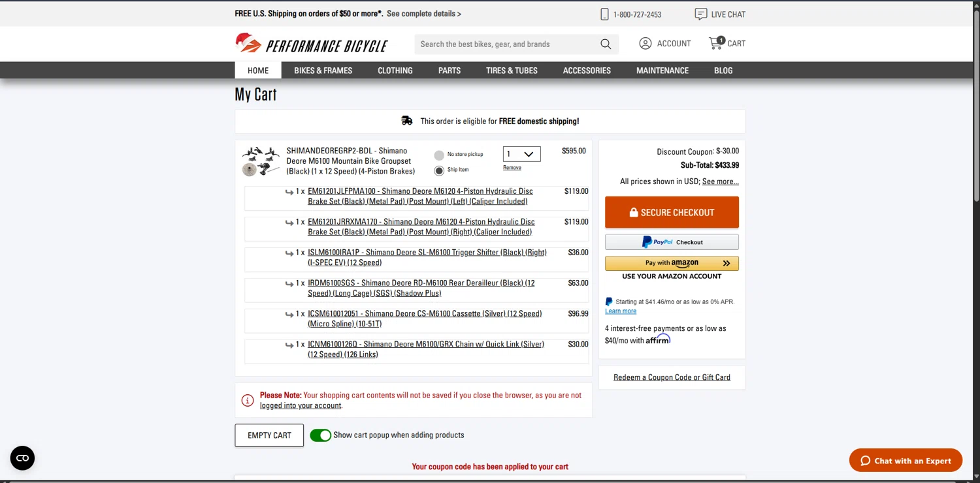This screenshot has width=980, height=483.
Task: Open the Shimano Deore groupset thumbnail
Action: (261, 161)
